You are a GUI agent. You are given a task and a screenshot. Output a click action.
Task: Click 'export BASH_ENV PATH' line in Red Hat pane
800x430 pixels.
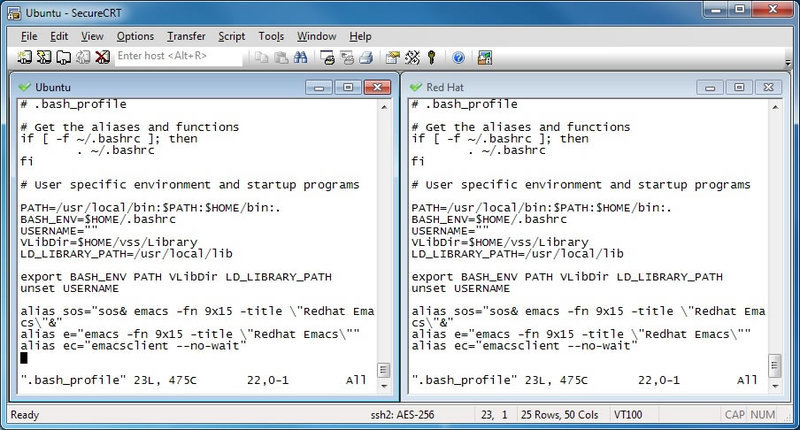click(567, 277)
